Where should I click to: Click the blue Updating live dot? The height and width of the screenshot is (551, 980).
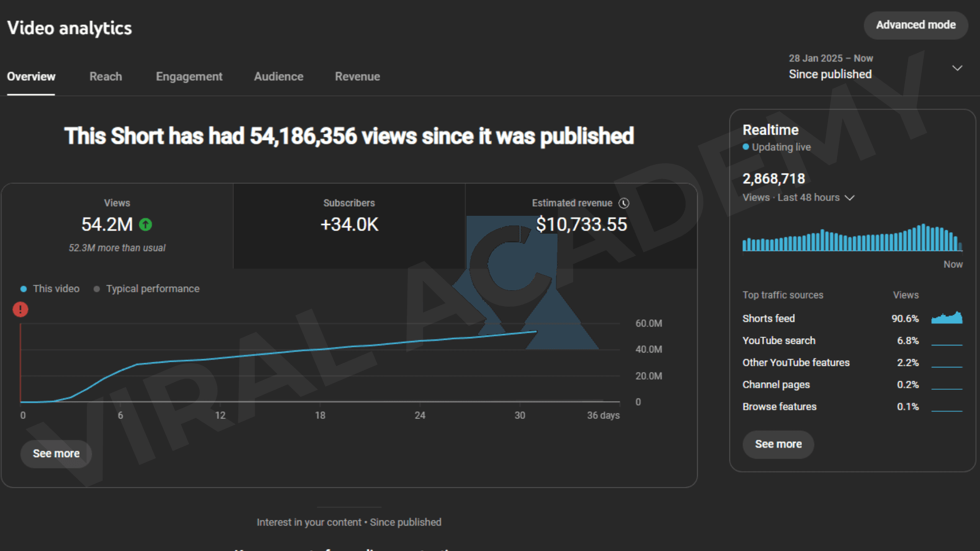746,147
